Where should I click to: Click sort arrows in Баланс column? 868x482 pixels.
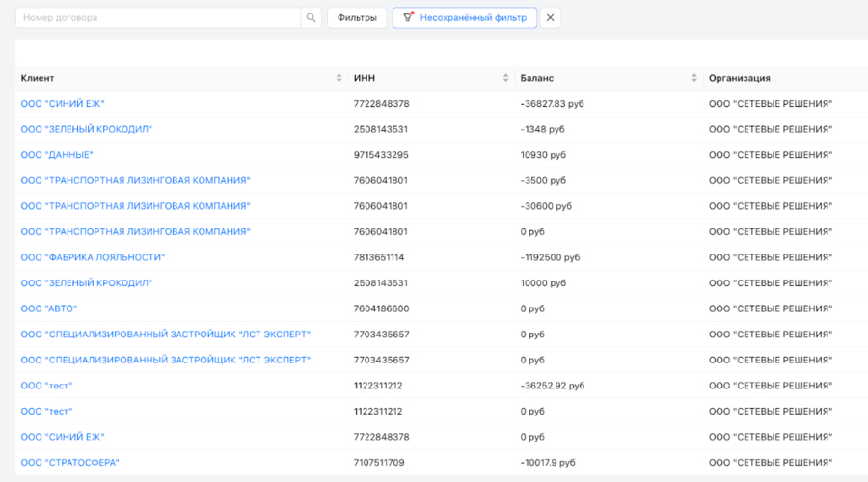click(694, 78)
